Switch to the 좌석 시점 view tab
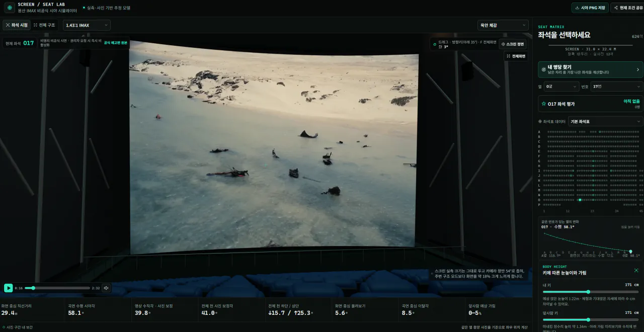Image resolution: width=644 pixels, height=332 pixels. (x=17, y=25)
